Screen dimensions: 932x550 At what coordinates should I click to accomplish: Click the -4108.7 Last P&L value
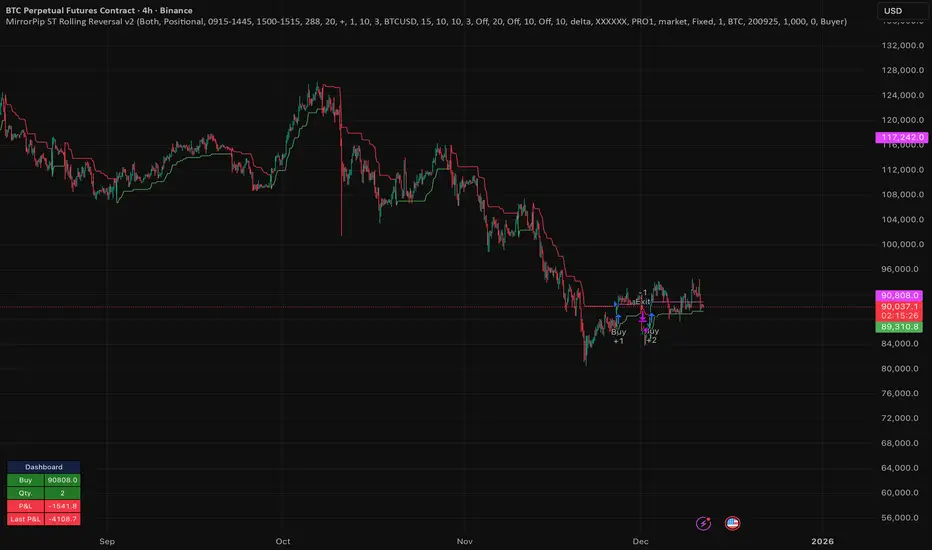[x=62, y=519]
